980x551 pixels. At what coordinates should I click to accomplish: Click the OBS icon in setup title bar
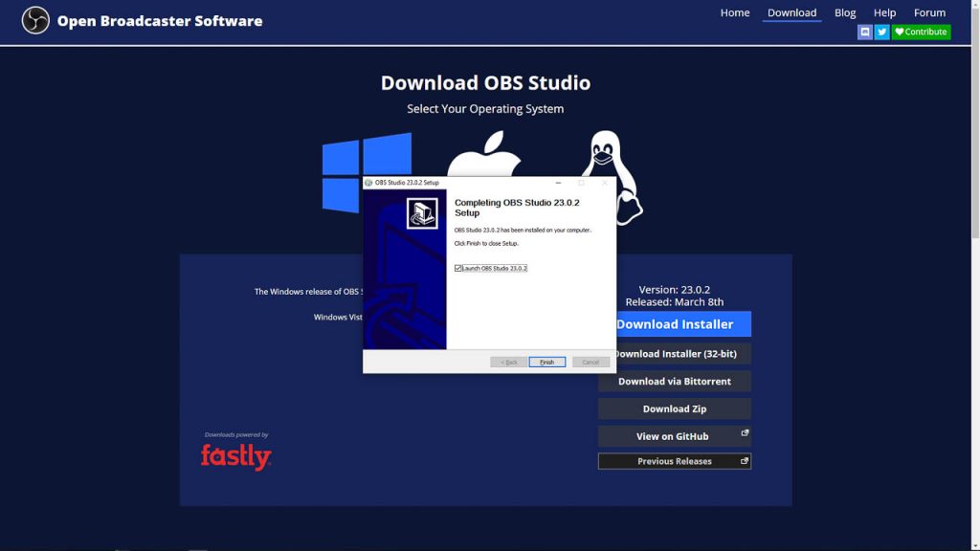click(368, 183)
